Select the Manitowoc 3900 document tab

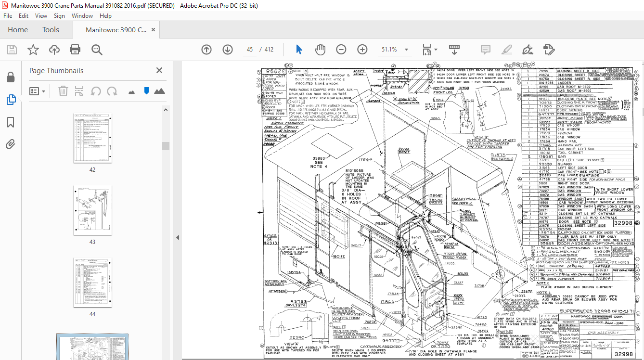[116, 30]
